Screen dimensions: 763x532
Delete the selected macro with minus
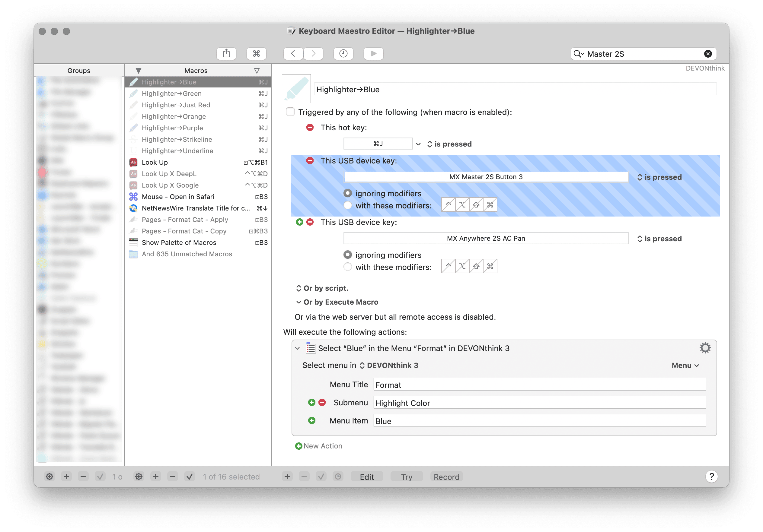[172, 477]
